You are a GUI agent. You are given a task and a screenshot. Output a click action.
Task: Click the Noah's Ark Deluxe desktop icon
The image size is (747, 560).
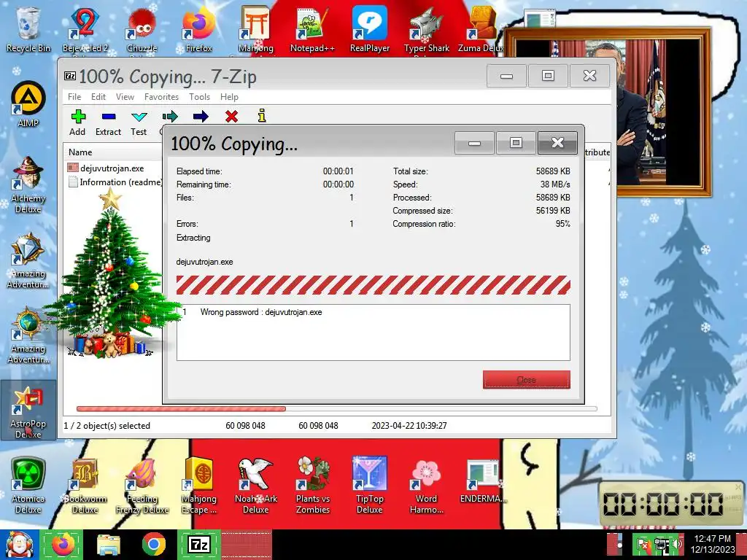pyautogui.click(x=256, y=486)
